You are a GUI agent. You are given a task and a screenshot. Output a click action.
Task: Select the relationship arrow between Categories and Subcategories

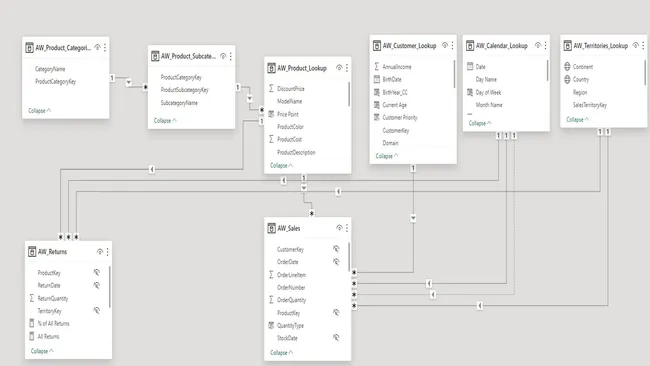point(129,82)
